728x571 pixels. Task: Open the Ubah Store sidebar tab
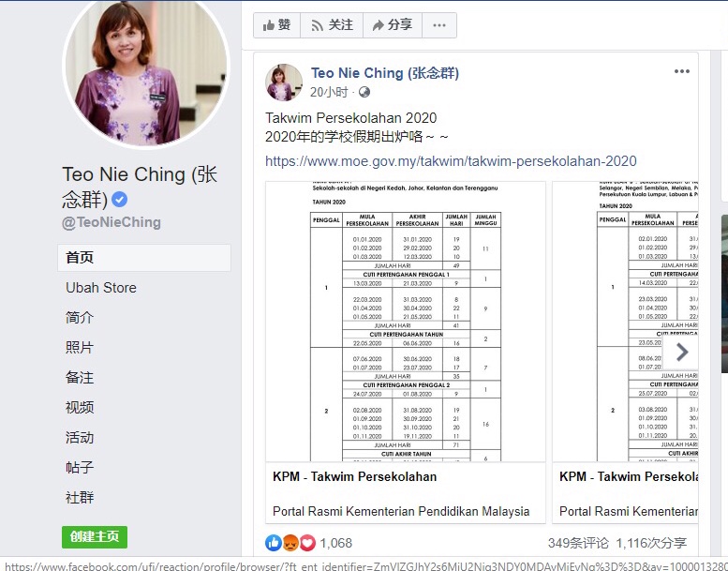pyautogui.click(x=101, y=288)
